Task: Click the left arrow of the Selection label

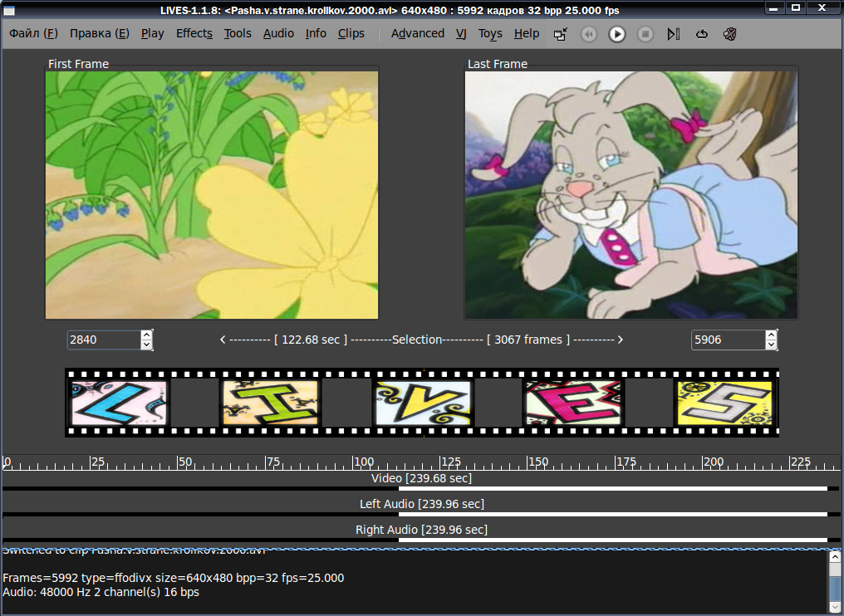Action: [x=223, y=340]
